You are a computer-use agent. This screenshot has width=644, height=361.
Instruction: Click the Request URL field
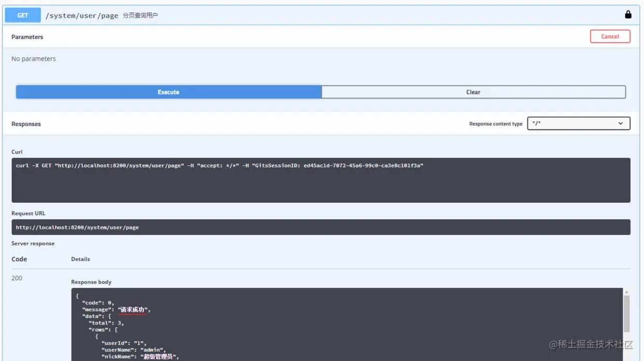pyautogui.click(x=321, y=227)
